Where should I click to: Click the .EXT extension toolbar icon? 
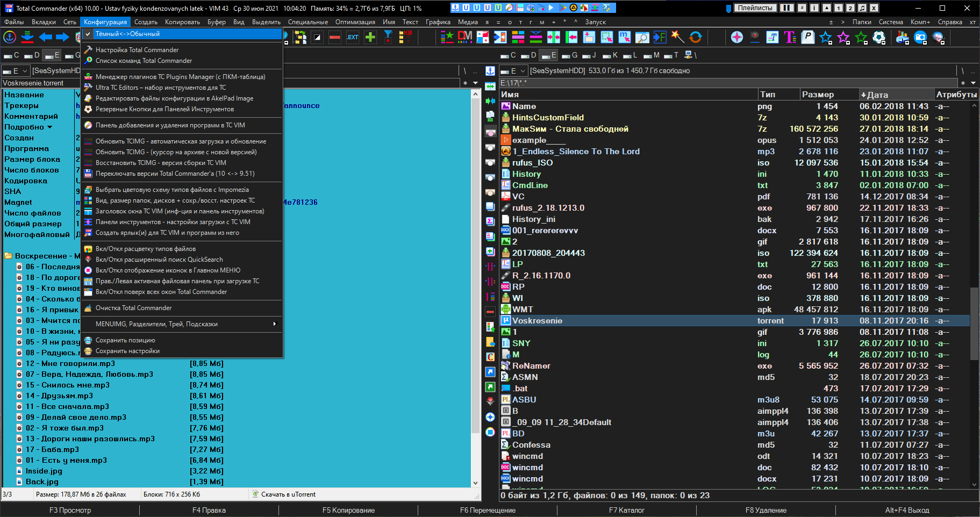click(353, 37)
